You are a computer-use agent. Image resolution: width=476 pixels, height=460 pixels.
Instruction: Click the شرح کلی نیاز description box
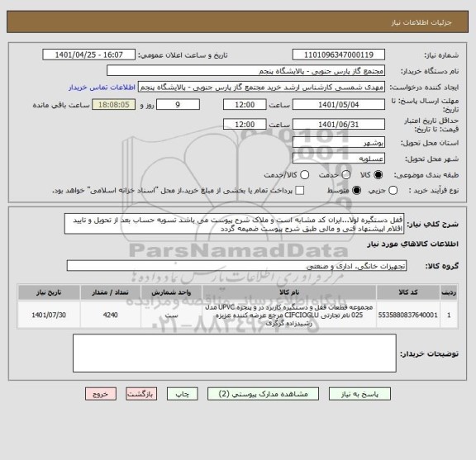tap(234, 224)
